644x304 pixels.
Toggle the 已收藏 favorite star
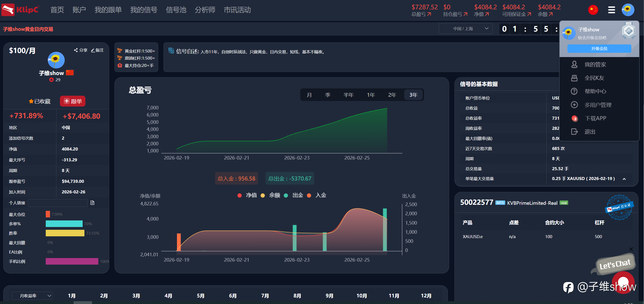[31, 101]
